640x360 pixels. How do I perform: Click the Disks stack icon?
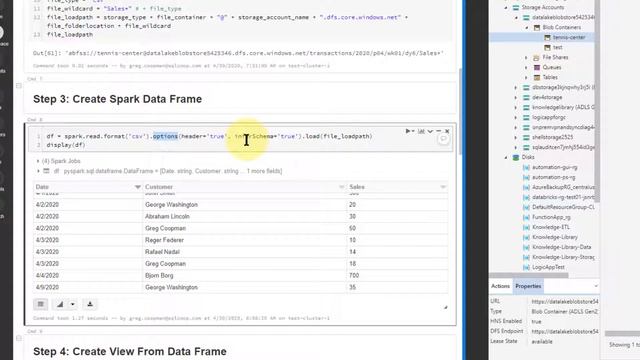click(516, 157)
